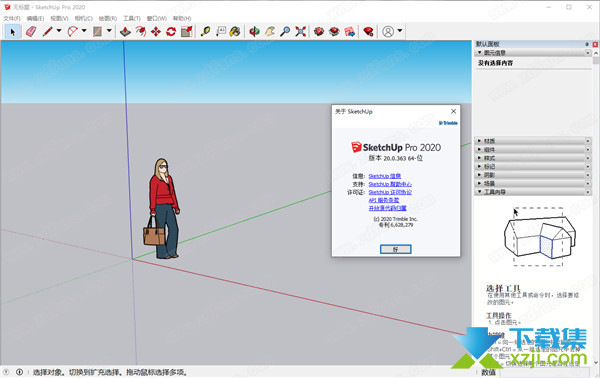Viewport: 600px width, 378px height.
Task: Select the Tape Measure tool
Action: 205,31
